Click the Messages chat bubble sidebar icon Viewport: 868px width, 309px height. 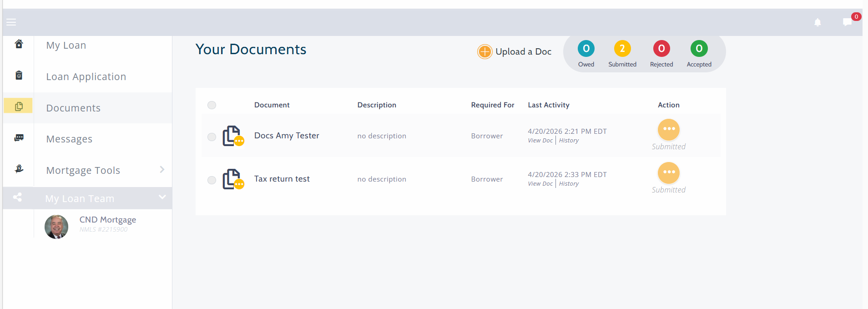(x=19, y=138)
